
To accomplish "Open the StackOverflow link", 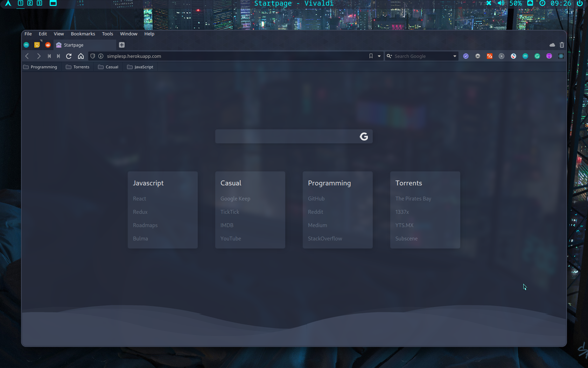I will coord(325,239).
